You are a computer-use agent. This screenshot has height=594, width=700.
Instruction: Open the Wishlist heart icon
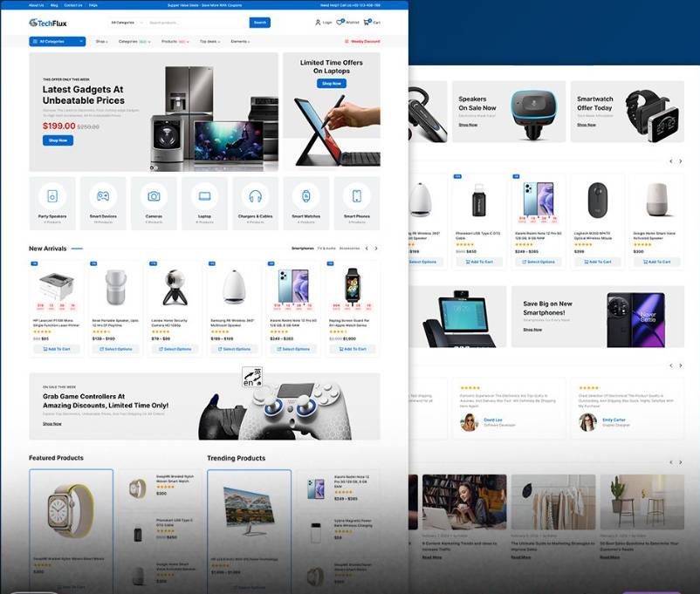tap(340, 22)
